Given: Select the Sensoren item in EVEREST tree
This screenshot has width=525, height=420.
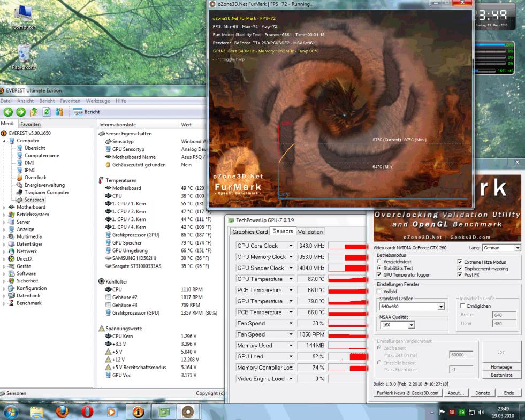Looking at the screenshot, I should pos(34,200).
